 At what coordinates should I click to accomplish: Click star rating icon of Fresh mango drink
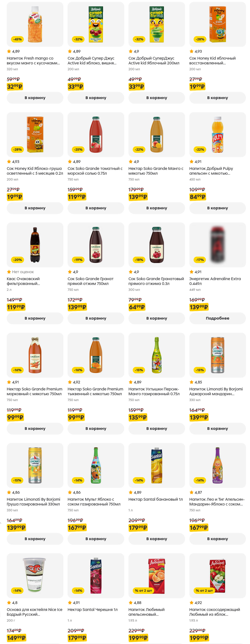[x=9, y=52]
